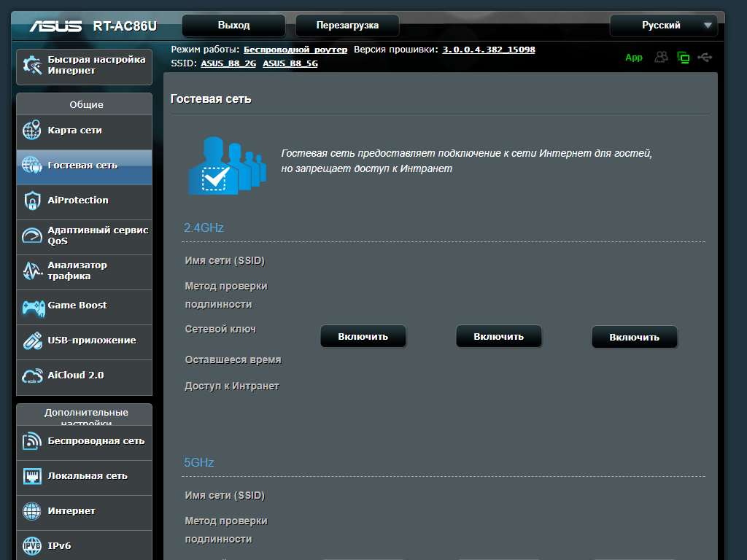
Task: Click the Локальная сеть LAN icon
Action: point(32,476)
